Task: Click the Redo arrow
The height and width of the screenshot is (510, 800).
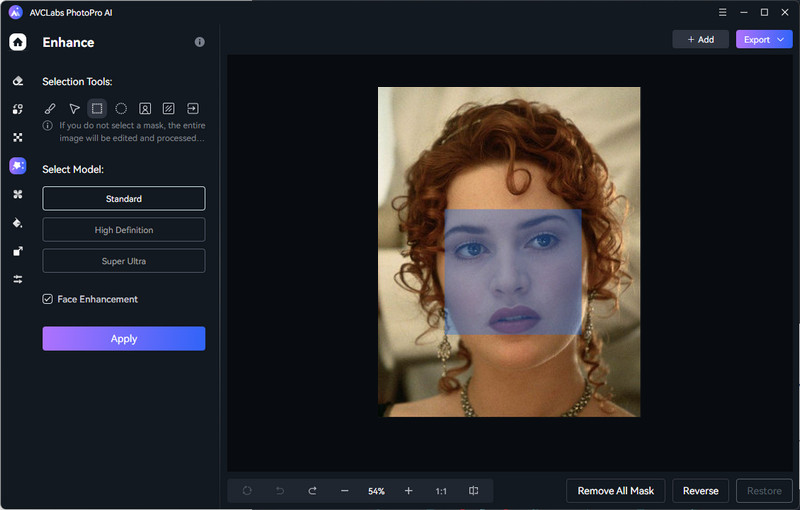Action: [312, 491]
